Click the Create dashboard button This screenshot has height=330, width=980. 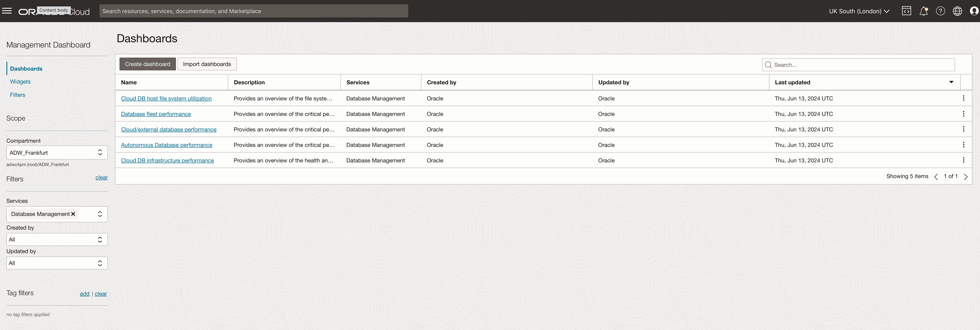(x=147, y=64)
